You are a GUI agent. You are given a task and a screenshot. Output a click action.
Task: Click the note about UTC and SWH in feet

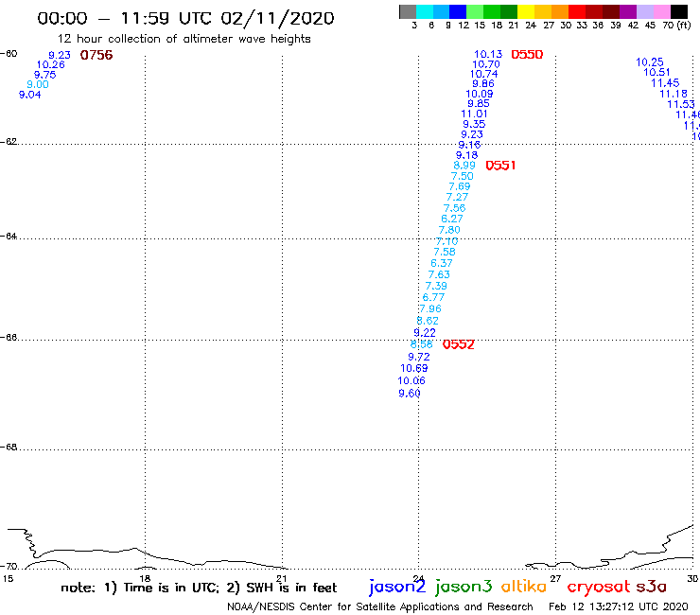[199, 588]
